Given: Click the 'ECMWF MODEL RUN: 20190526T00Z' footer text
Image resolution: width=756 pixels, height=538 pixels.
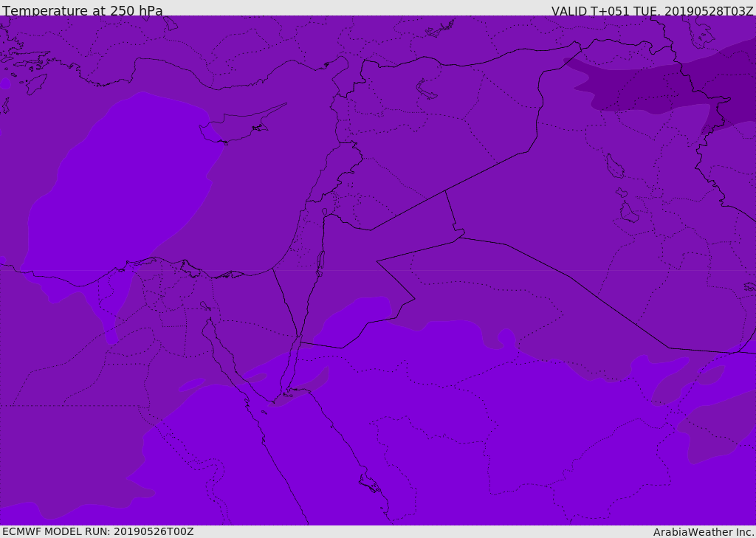Looking at the screenshot, I should click(98, 531).
